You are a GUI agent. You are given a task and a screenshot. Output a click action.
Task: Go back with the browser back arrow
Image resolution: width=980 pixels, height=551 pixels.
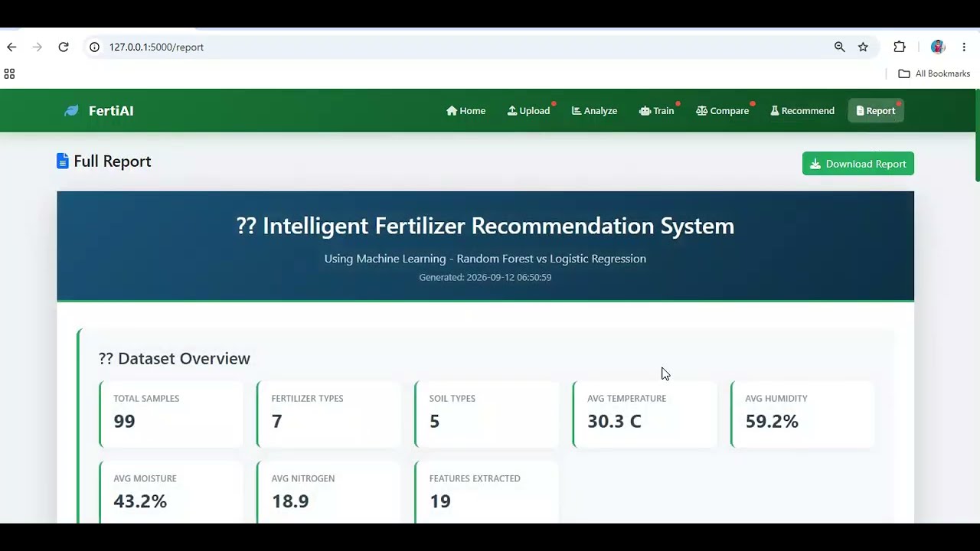(x=11, y=47)
